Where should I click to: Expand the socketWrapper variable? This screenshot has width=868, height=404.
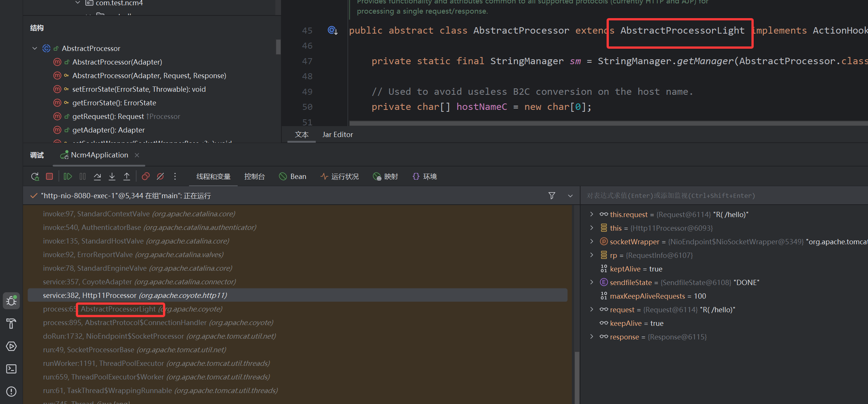coord(591,242)
